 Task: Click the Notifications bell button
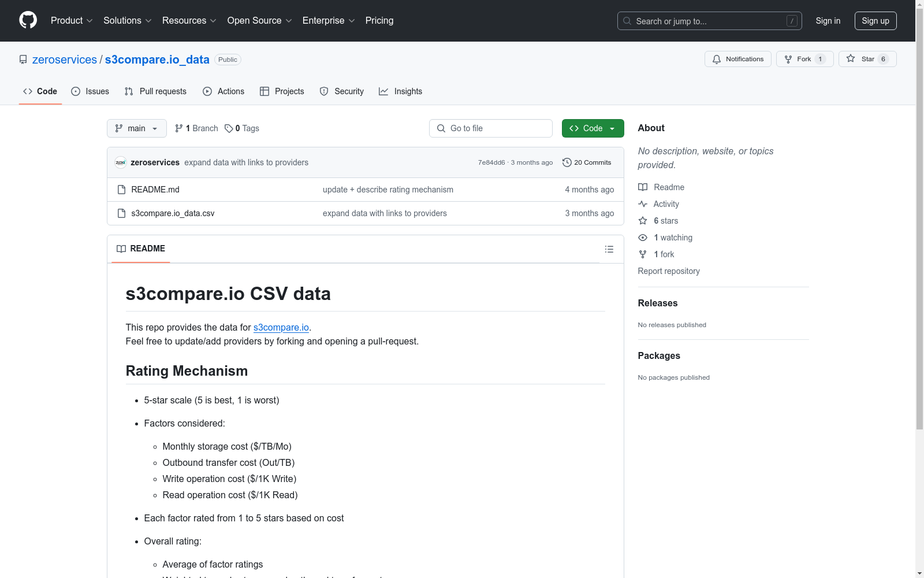(738, 59)
